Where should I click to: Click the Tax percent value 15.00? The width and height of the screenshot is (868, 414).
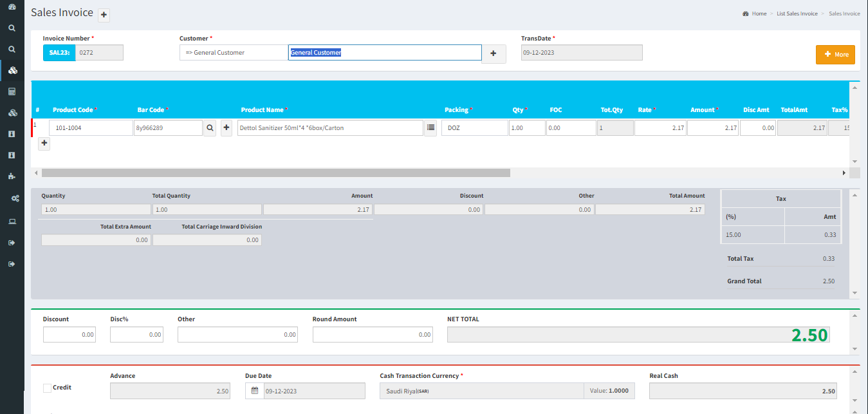[733, 235]
